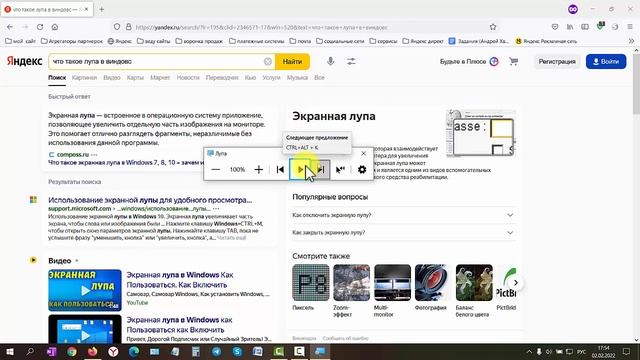Click the address bar URL

pyautogui.click(x=261, y=27)
